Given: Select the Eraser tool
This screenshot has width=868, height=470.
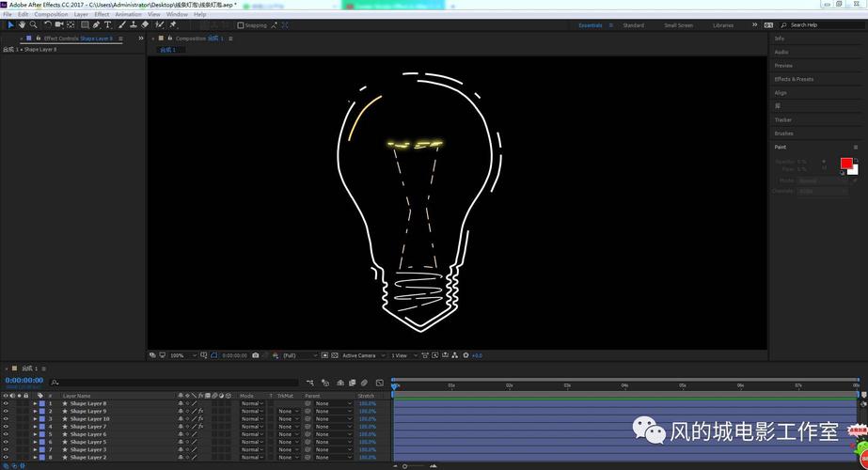Looking at the screenshot, I should pos(145,25).
